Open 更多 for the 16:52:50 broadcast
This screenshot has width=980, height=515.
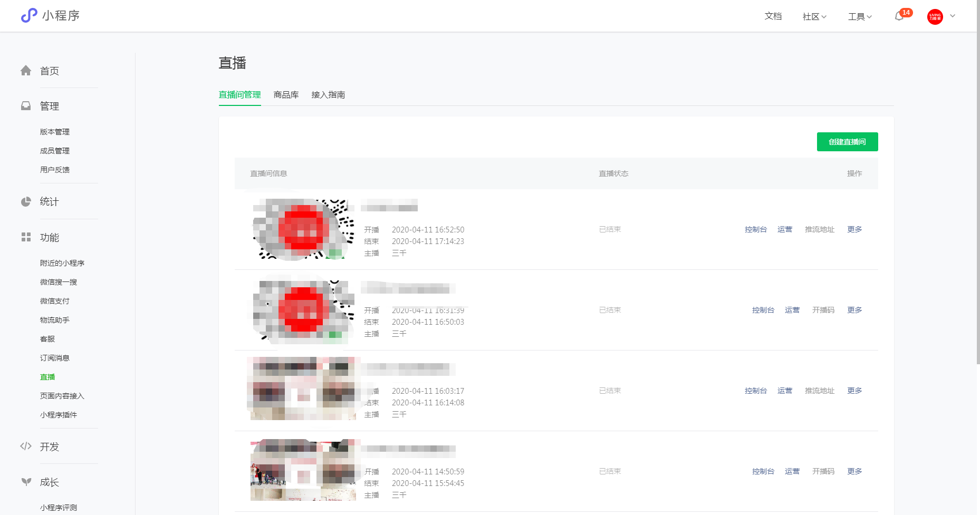coord(854,229)
